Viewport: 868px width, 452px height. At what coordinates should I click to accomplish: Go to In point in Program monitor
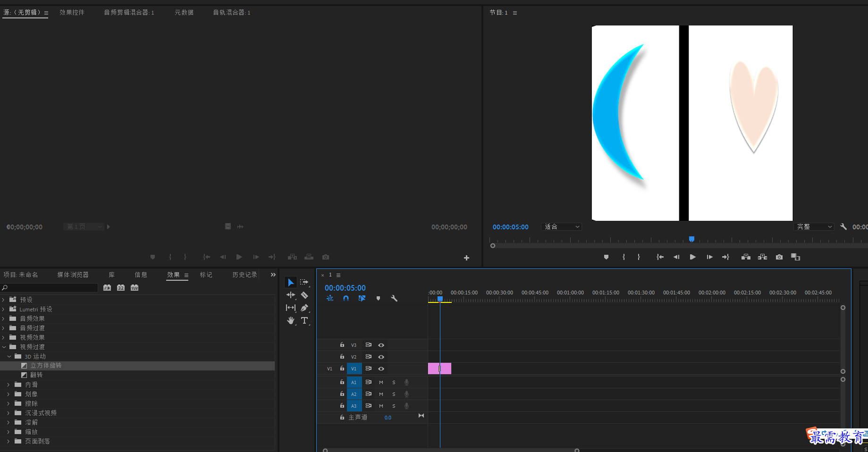(660, 257)
